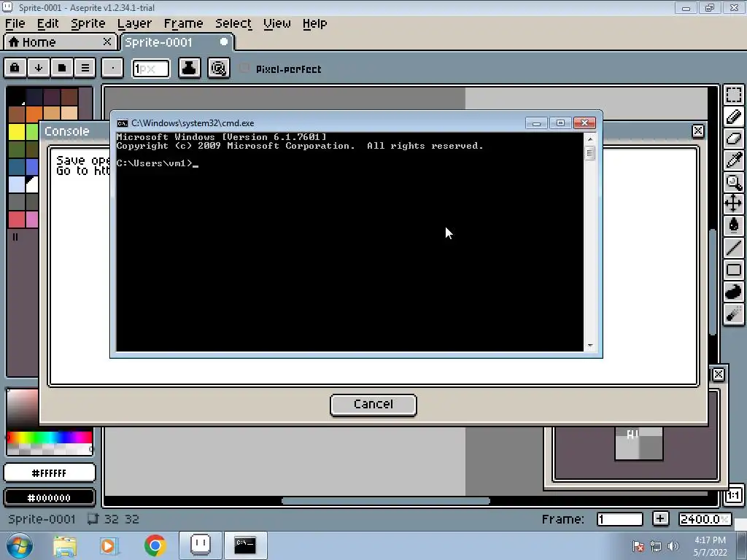The height and width of the screenshot is (560, 747).
Task: Open Google Chrome from taskbar
Action: click(x=155, y=545)
